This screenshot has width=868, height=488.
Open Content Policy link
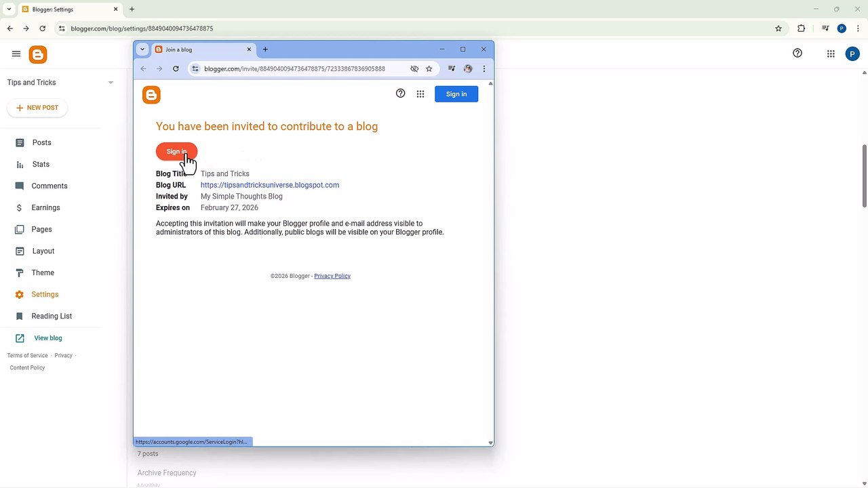pyautogui.click(x=27, y=367)
